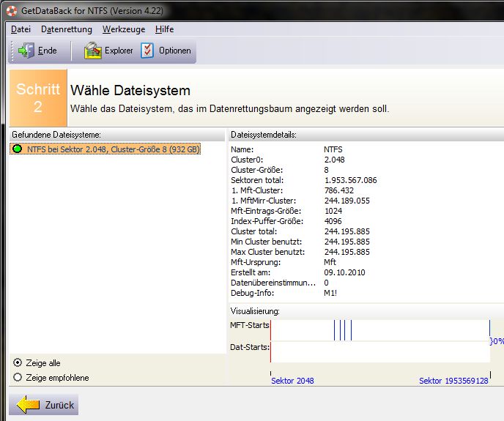Click the Min Cluster benutzt label
504x421 pixels.
pos(266,242)
